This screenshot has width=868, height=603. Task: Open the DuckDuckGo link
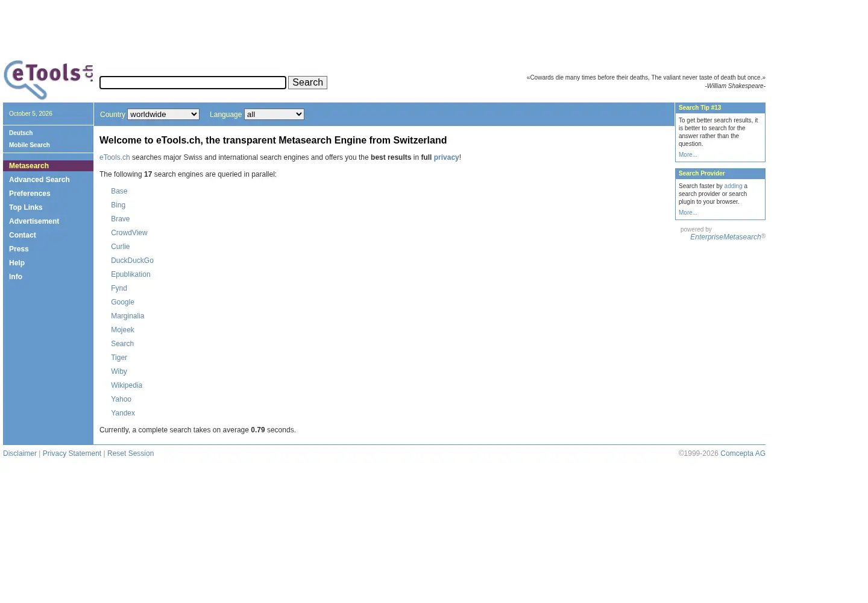(x=132, y=260)
